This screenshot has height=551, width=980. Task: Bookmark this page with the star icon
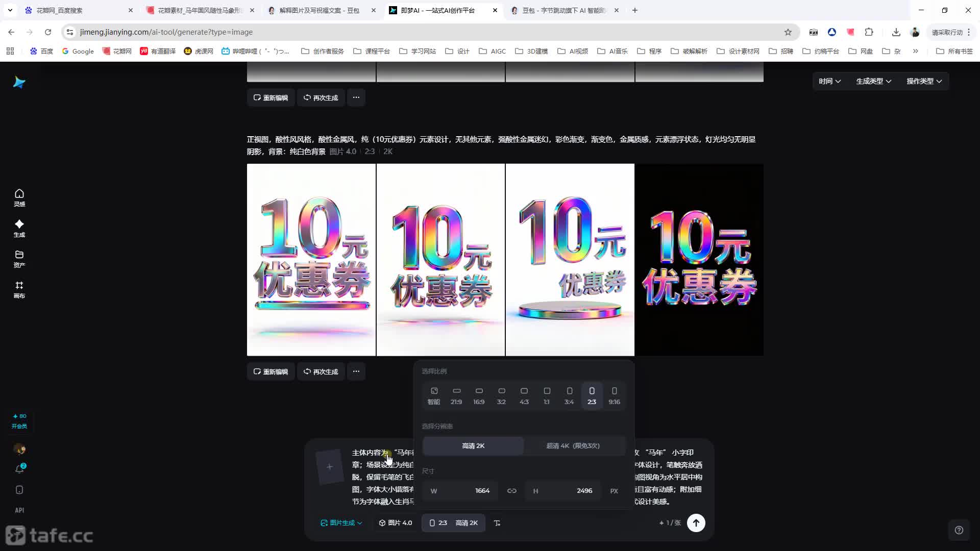pos(788,32)
